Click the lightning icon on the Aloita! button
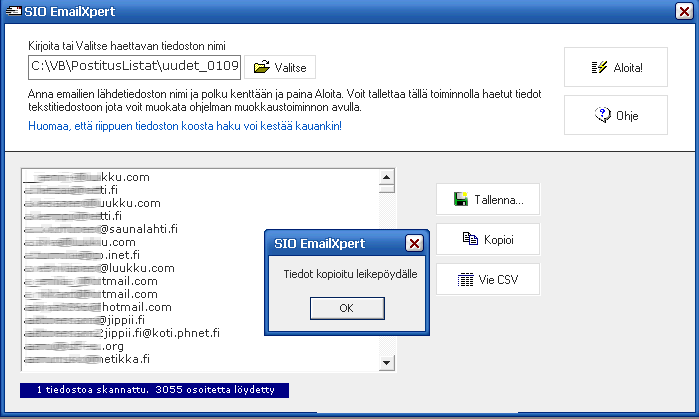The height and width of the screenshot is (419, 699). point(600,68)
